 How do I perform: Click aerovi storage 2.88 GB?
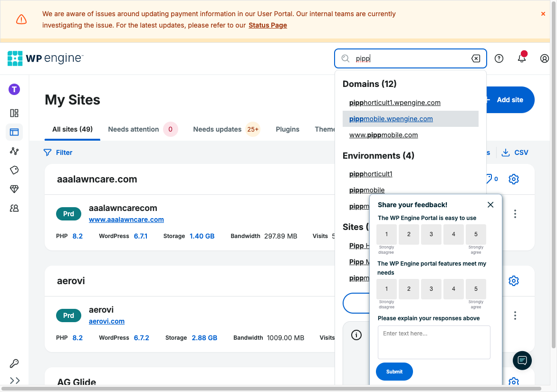click(204, 338)
